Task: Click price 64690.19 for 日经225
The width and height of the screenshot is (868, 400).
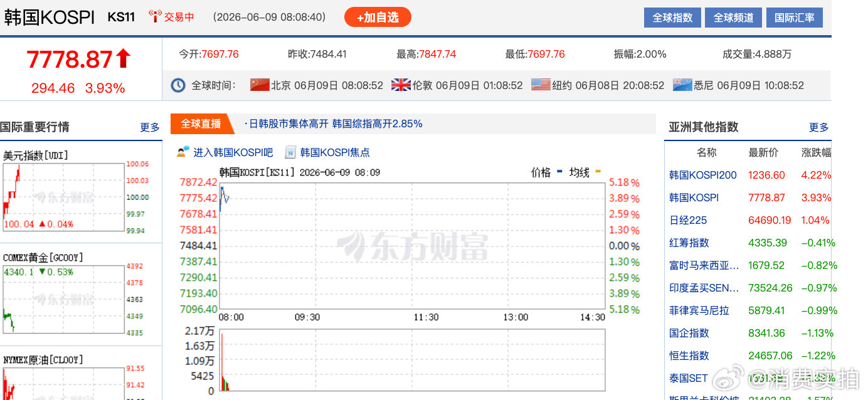Action: pos(770,220)
